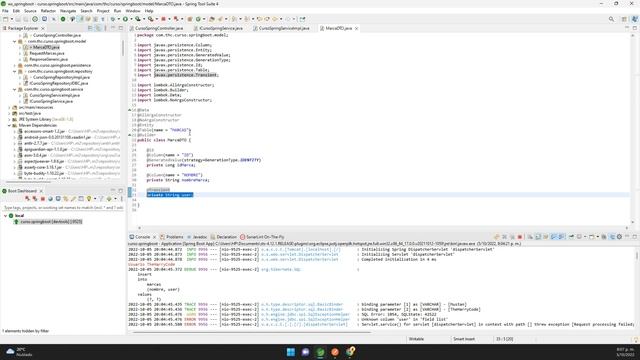Open the Refactor menu
This screenshot has width=640, height=360.
[48, 11]
